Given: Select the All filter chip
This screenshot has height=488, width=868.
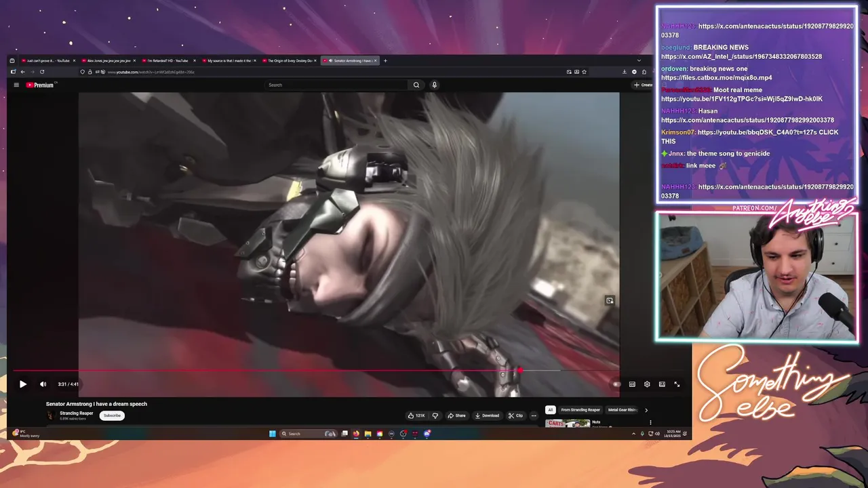Looking at the screenshot, I should 551,410.
